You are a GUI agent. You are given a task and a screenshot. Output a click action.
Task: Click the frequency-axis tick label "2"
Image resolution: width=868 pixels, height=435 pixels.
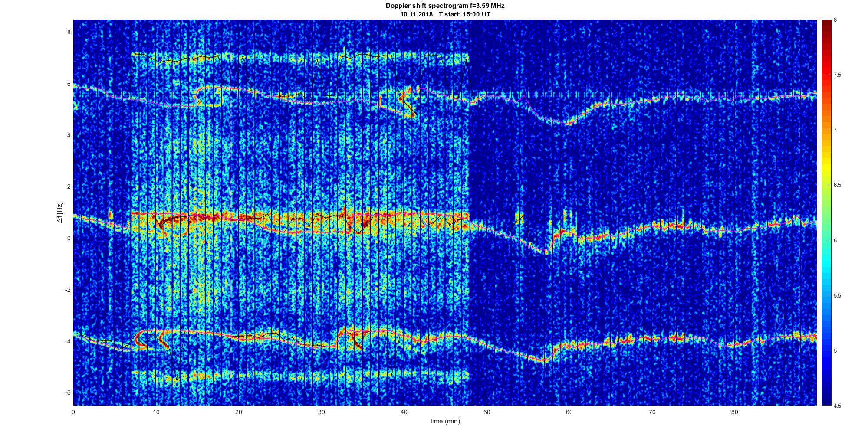coord(68,186)
